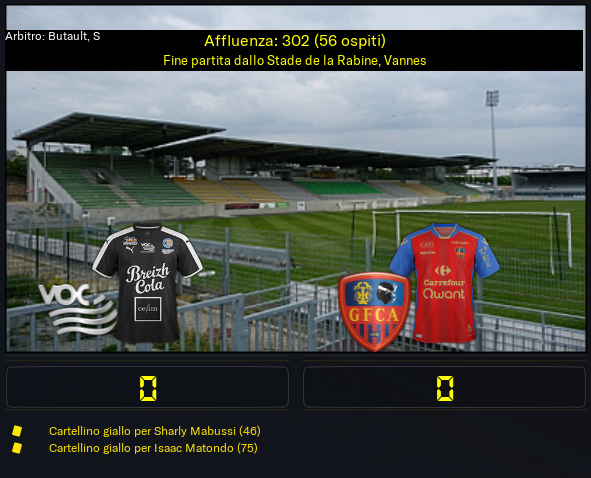Click the Affluenza attendance text
Image resolution: width=591 pixels, height=478 pixels.
tap(295, 41)
